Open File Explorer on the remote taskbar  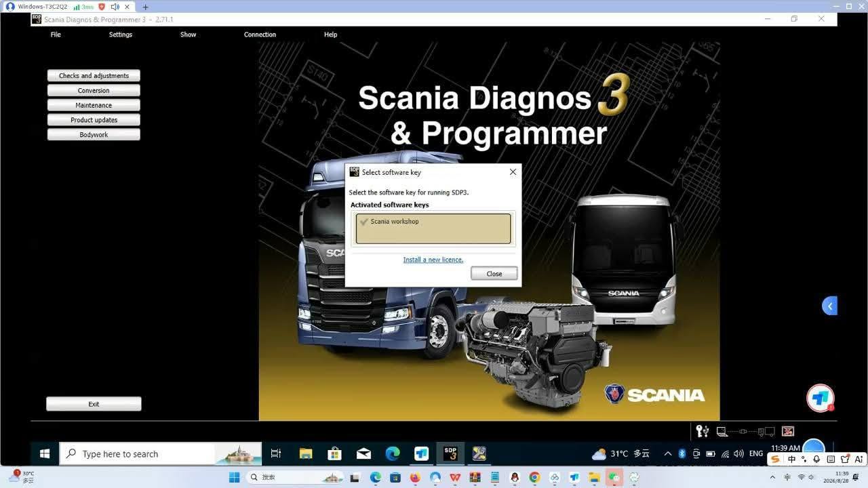coord(306,453)
